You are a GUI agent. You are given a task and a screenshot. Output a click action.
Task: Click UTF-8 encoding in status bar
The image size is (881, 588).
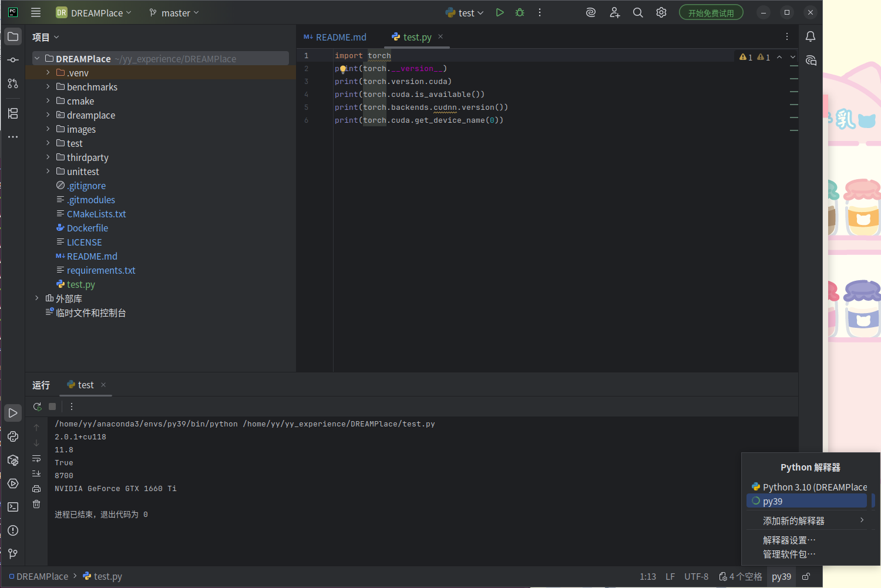(x=696, y=577)
